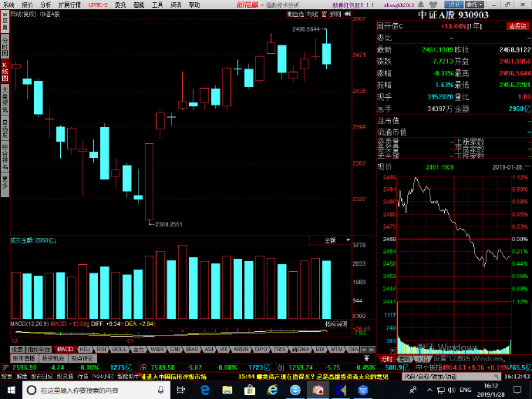Image resolution: width=532 pixels, height=399 pixels.
Task: Click the Windows Start button
Action: (x=11, y=391)
